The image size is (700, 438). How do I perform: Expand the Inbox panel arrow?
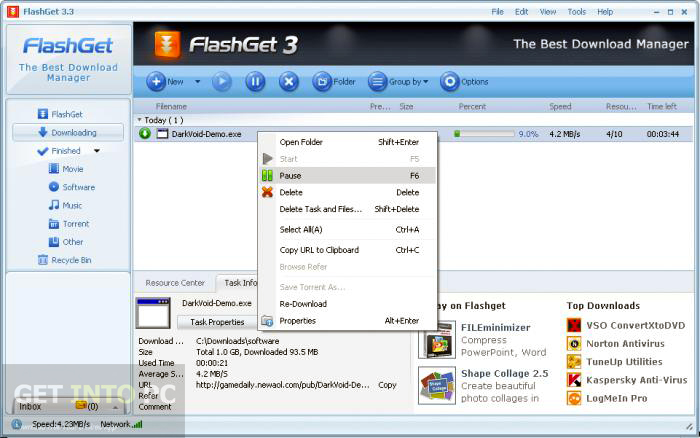115,408
